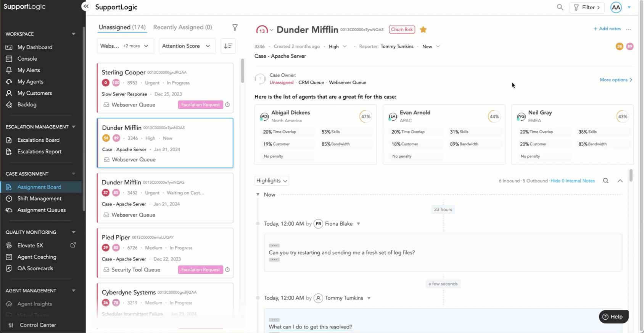
Task: Click Escalation Request tag on Sterling Cooper
Action: 200,105
